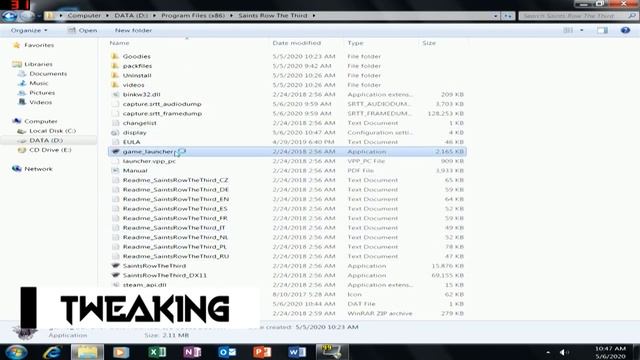Select the videos folder
The image size is (640, 360).
coord(133,85)
